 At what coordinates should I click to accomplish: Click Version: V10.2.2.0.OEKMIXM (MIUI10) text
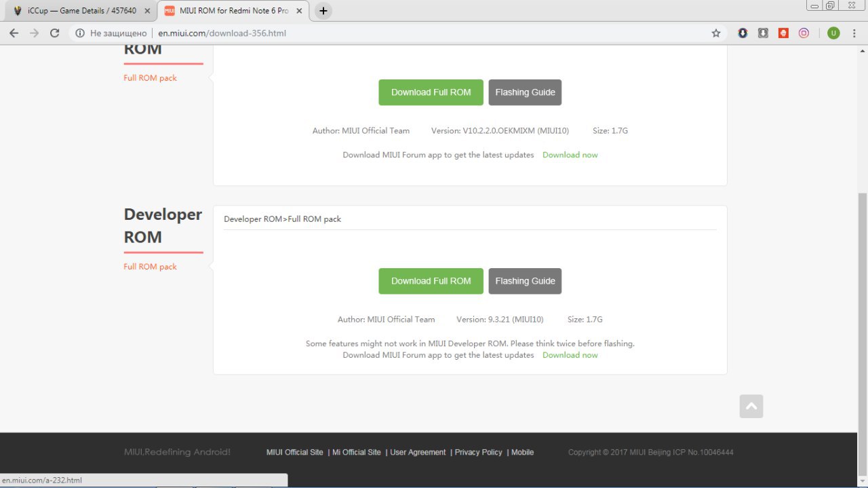point(500,130)
